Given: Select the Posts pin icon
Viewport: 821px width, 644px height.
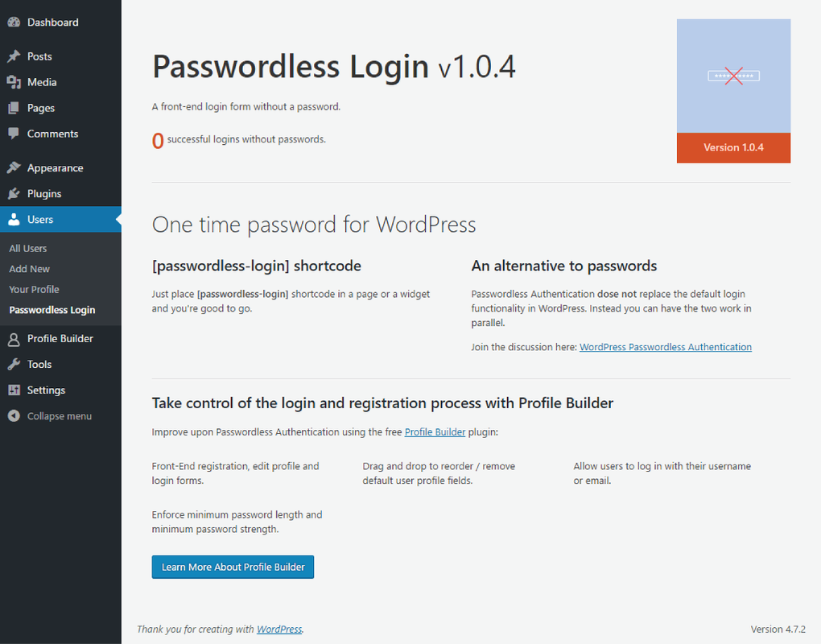Looking at the screenshot, I should pyautogui.click(x=13, y=56).
